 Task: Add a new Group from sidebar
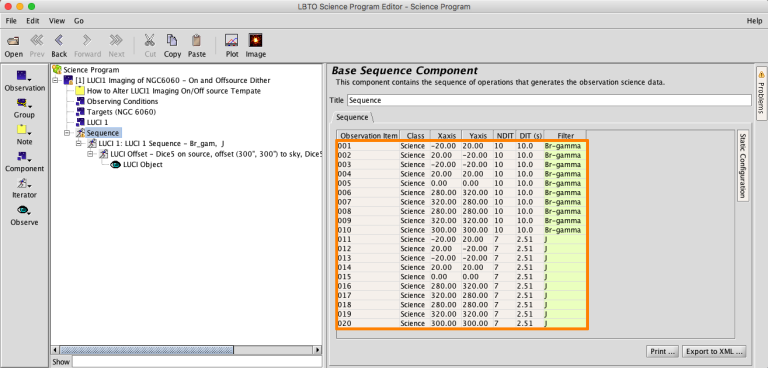[x=24, y=108]
